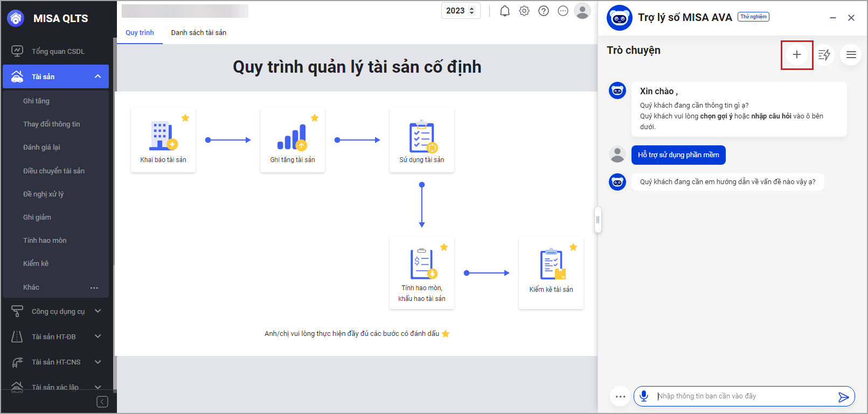This screenshot has width=868, height=414.
Task: Click the Khác more-options dots
Action: pos(94,287)
